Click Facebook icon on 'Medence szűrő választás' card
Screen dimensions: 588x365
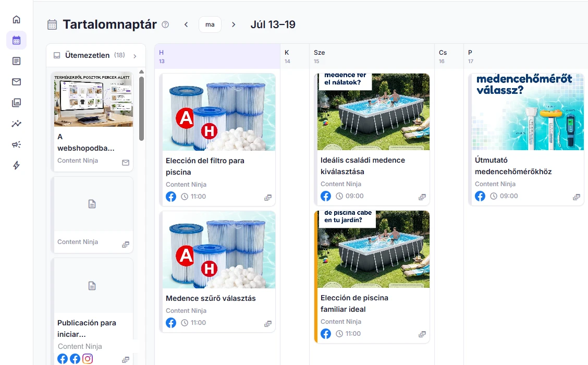pos(171,323)
